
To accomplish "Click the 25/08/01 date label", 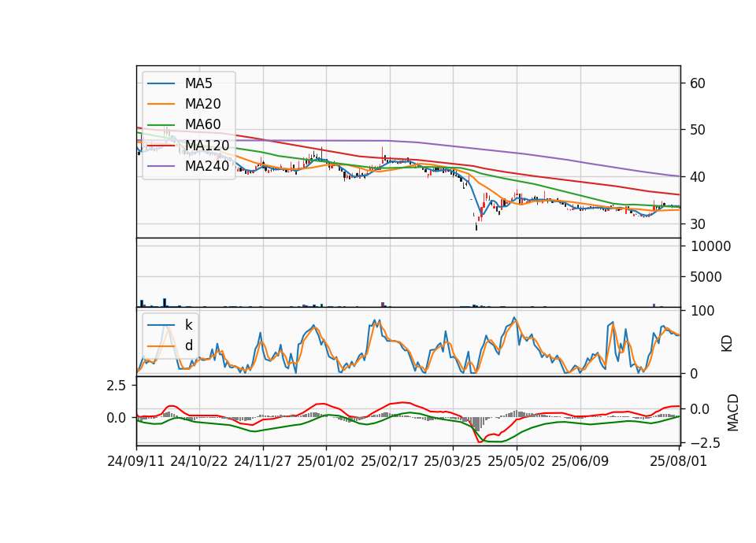I will coord(678,461).
